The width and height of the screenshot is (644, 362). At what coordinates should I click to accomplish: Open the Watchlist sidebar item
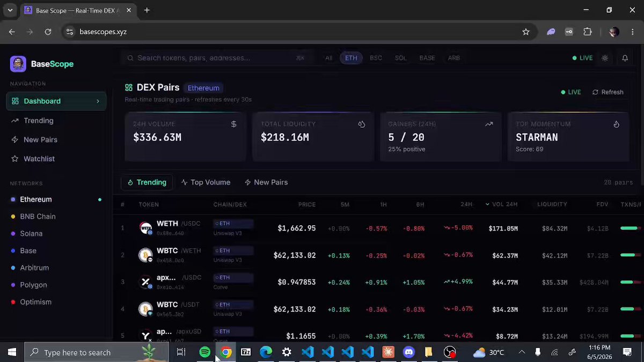click(56, 159)
